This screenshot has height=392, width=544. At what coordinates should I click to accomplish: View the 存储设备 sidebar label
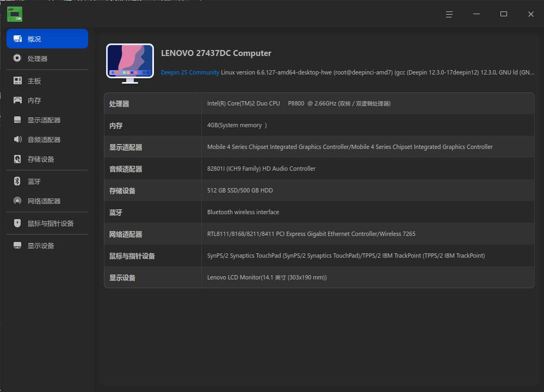41,159
